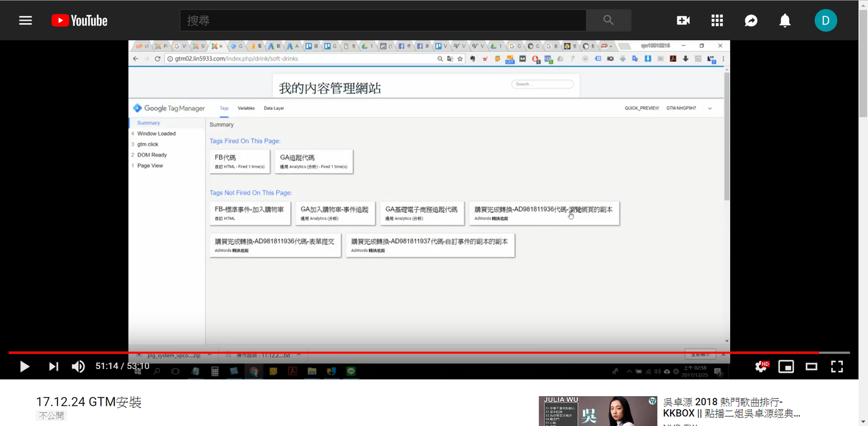Mute the video volume
The height and width of the screenshot is (426, 868).
[x=78, y=367]
